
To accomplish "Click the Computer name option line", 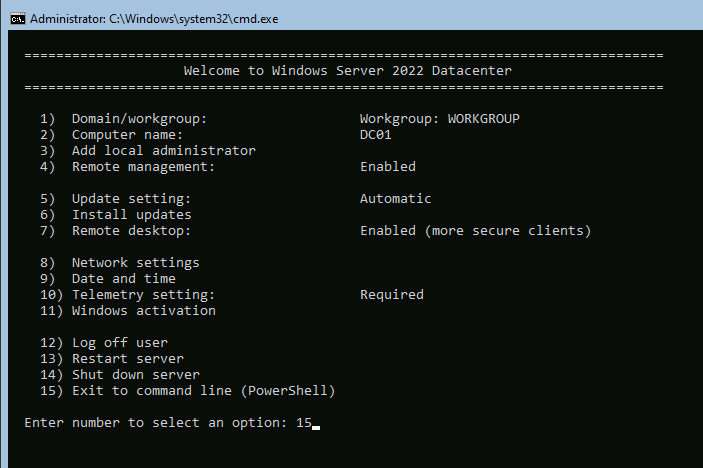I will click(127, 135).
